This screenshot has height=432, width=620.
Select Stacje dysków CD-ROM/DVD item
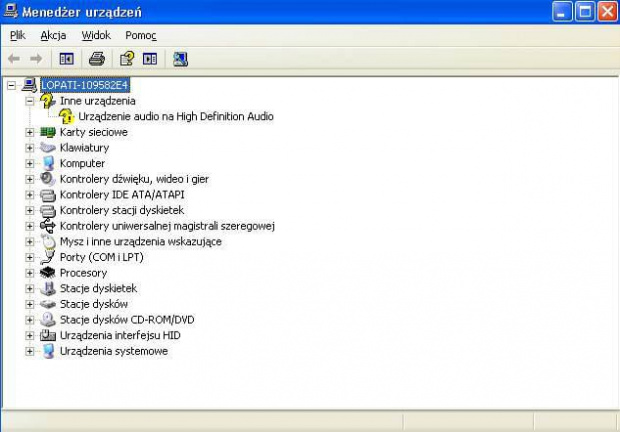(x=126, y=320)
